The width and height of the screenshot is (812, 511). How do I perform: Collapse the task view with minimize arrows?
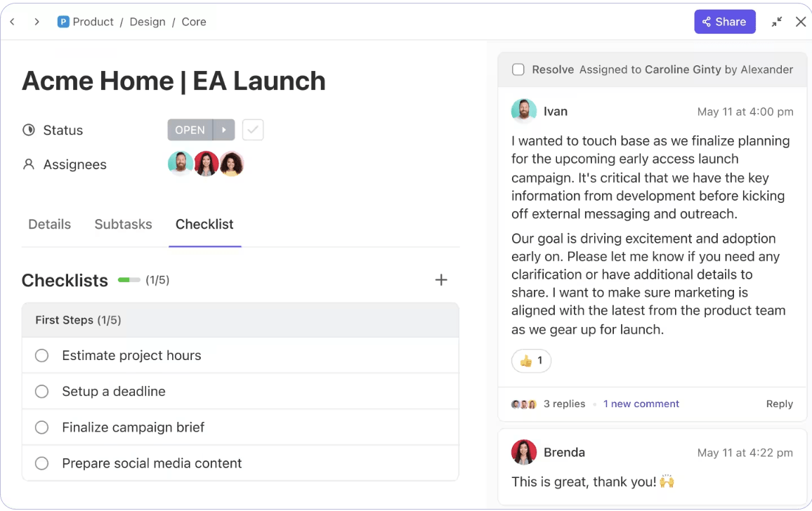[777, 22]
